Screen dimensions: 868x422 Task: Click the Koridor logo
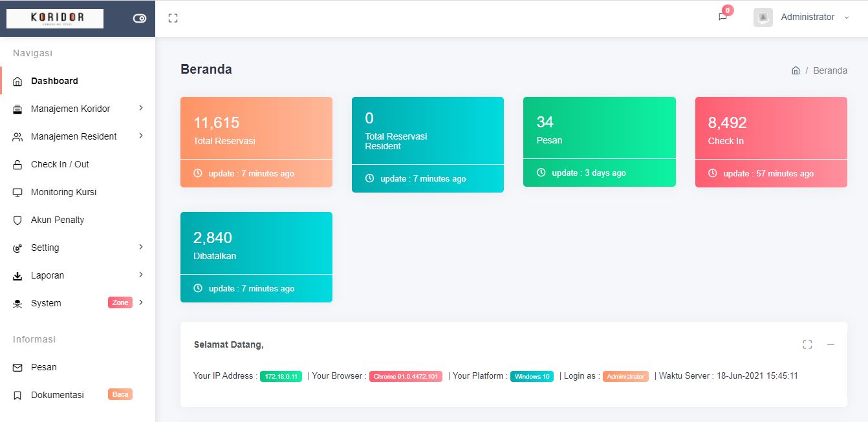click(x=55, y=18)
